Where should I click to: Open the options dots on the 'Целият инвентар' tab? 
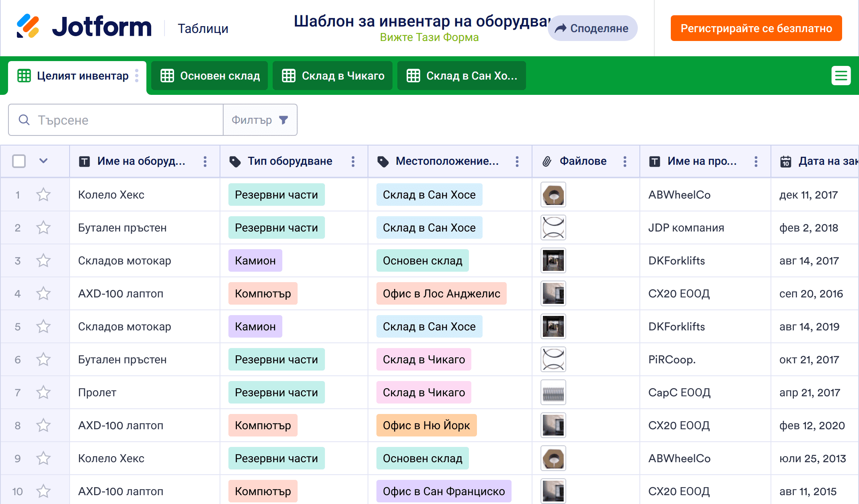(x=137, y=76)
